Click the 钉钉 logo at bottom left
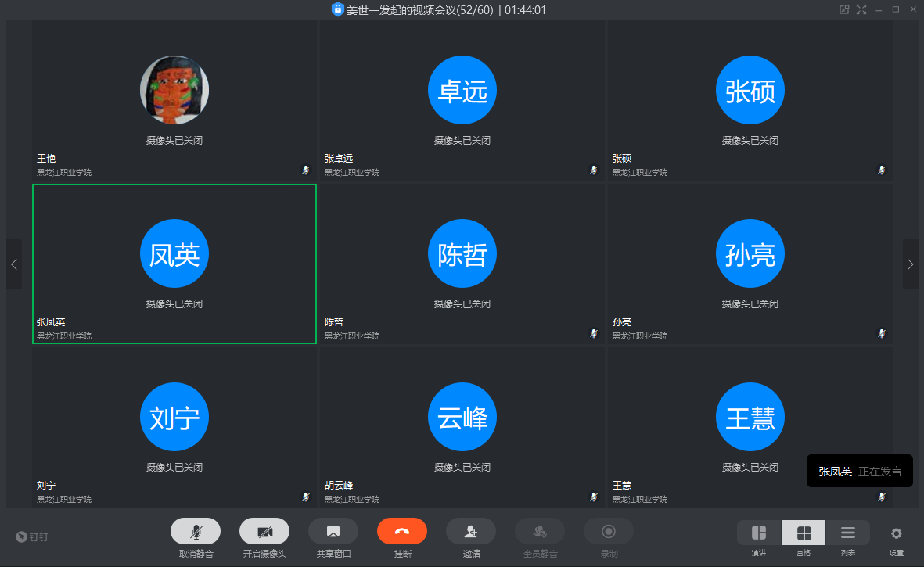Screen dimensions: 924x567 tap(32, 536)
